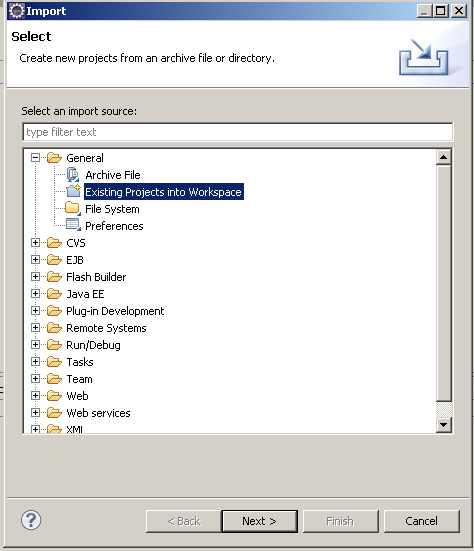Click the disabled < Back button
The image size is (474, 551).
pos(183,521)
